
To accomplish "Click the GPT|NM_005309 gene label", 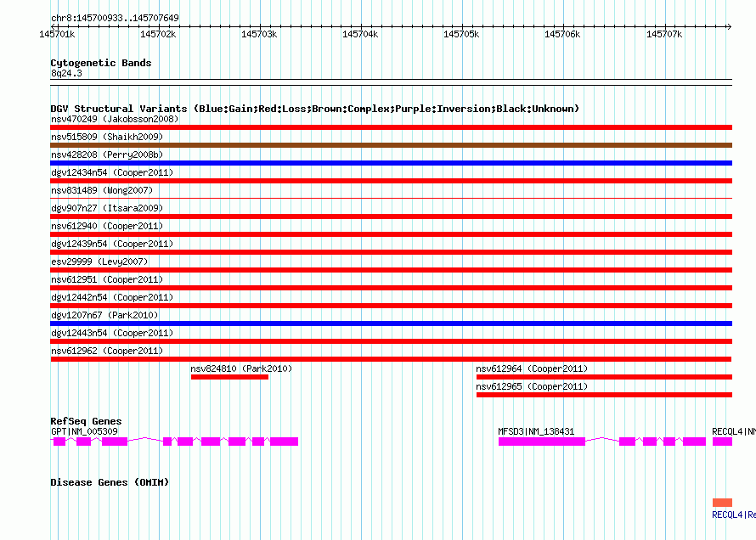I will coord(84,431).
